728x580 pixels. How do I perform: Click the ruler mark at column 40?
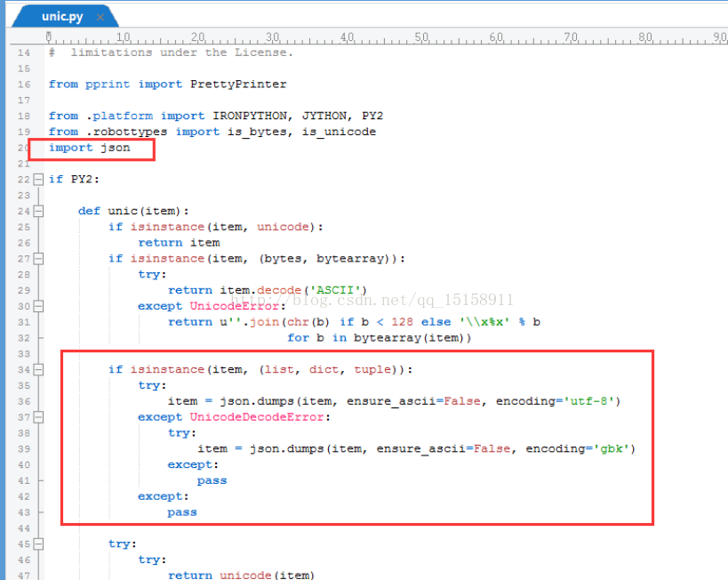(x=348, y=37)
